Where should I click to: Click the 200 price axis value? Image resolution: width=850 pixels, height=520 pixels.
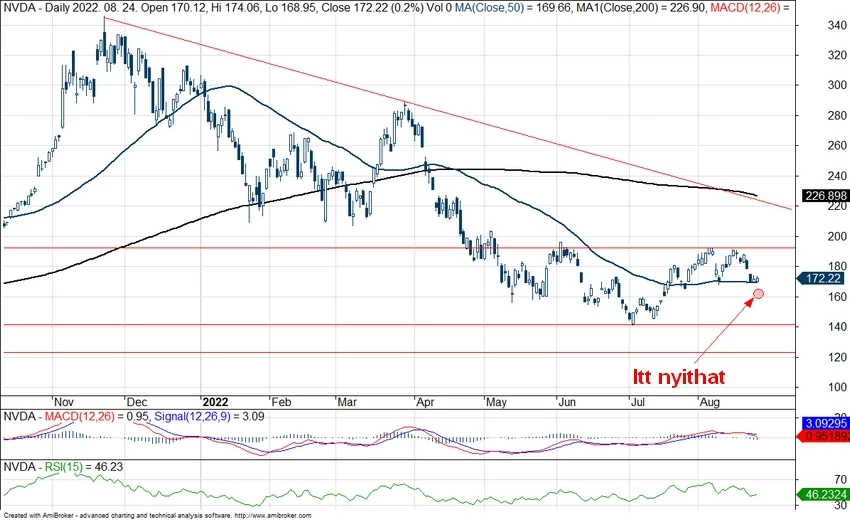point(837,236)
